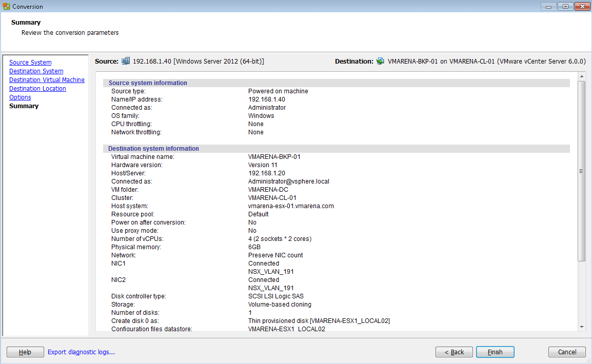Screen dimensions: 592x364
Task: Click the vertical scrollbar thumb
Action: [x=581, y=171]
